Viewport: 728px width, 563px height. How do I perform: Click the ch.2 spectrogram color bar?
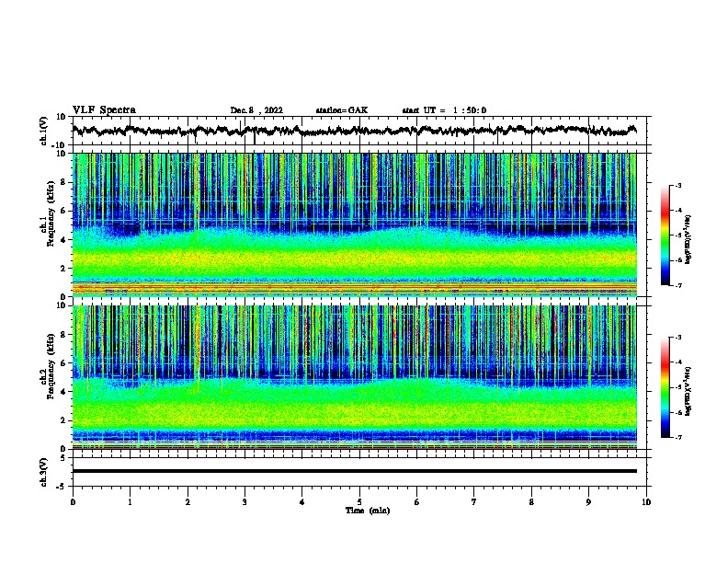(x=665, y=387)
